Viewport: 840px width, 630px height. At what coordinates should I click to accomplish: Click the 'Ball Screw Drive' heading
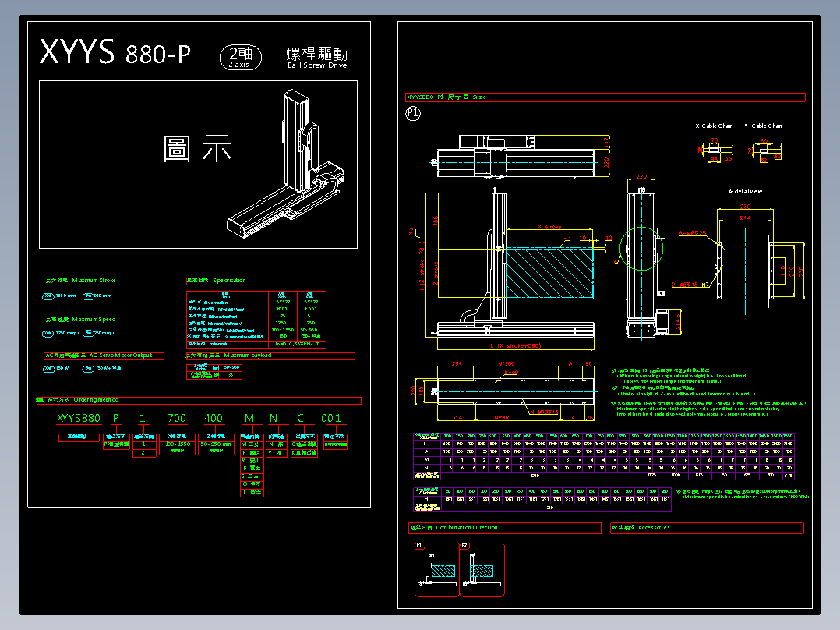click(317, 65)
